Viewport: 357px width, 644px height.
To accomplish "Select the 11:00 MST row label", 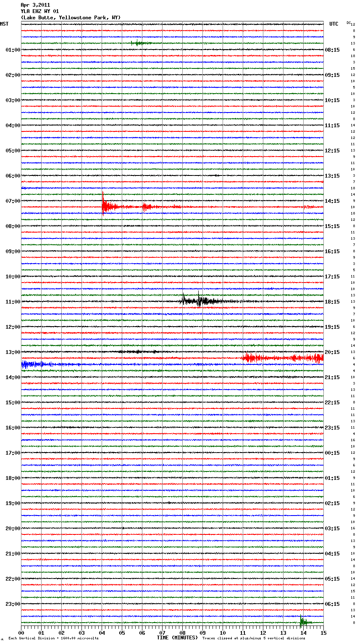I will click(13, 302).
